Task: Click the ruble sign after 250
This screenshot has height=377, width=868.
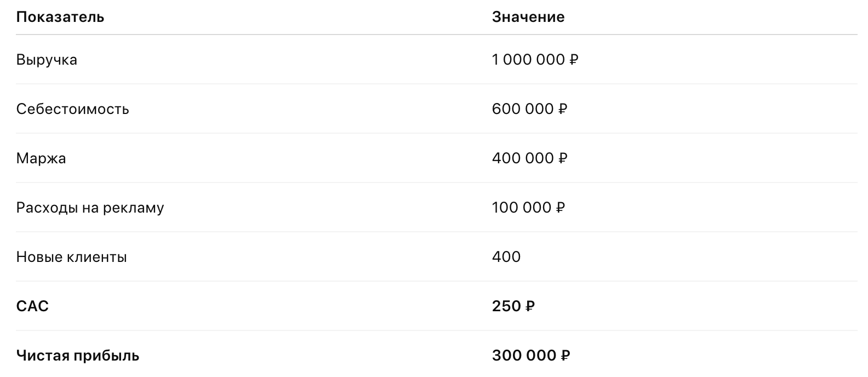Action: pos(530,306)
